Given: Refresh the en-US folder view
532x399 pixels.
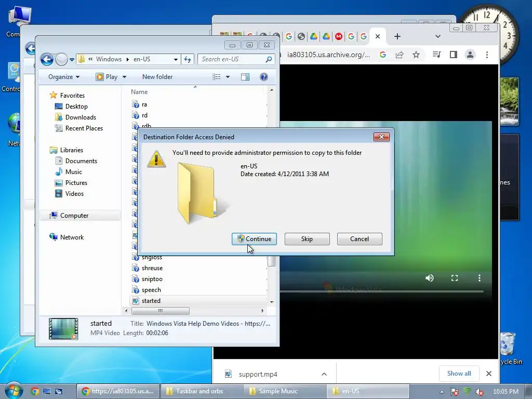Looking at the screenshot, I should pyautogui.click(x=187, y=59).
